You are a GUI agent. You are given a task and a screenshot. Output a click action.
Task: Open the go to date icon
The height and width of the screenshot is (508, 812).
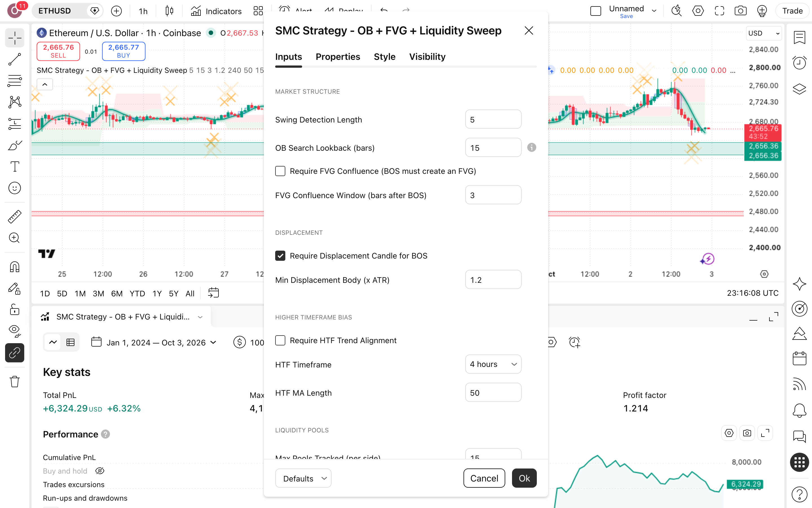213,293
